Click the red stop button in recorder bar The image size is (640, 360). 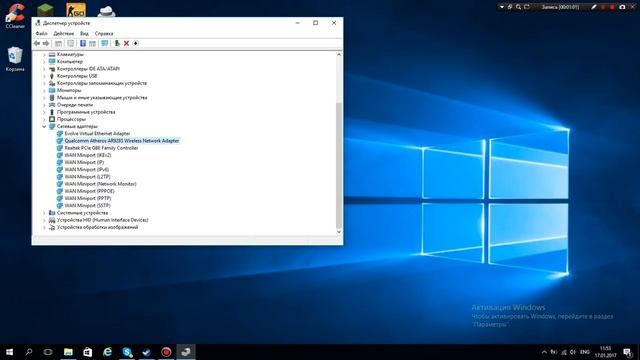612,7
